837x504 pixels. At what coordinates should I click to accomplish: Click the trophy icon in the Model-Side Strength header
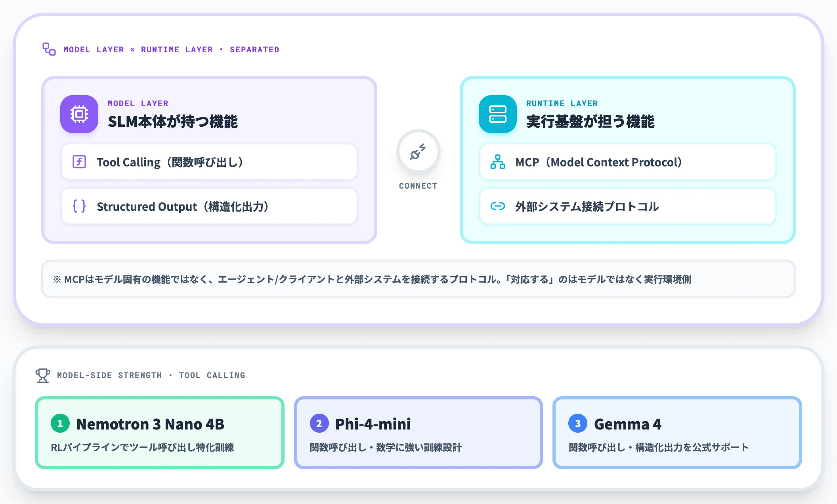tap(43, 375)
